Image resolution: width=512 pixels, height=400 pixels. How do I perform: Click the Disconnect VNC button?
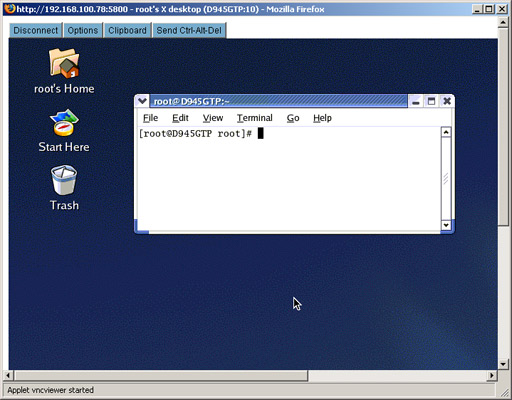36,30
